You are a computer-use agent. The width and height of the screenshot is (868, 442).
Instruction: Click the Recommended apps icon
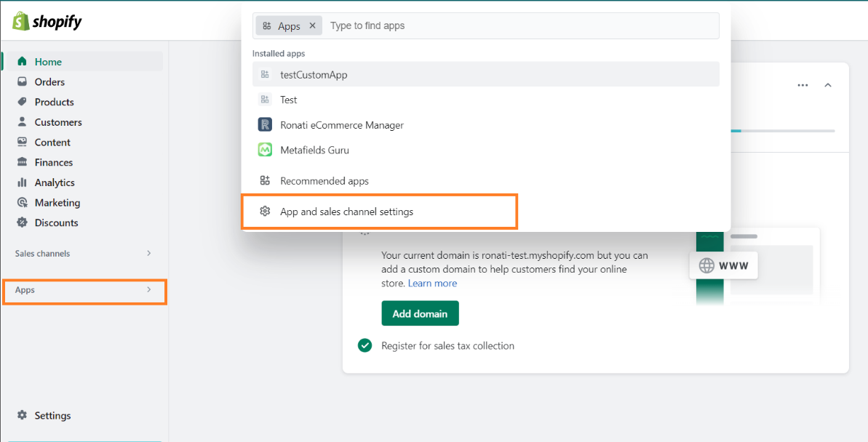tap(265, 180)
